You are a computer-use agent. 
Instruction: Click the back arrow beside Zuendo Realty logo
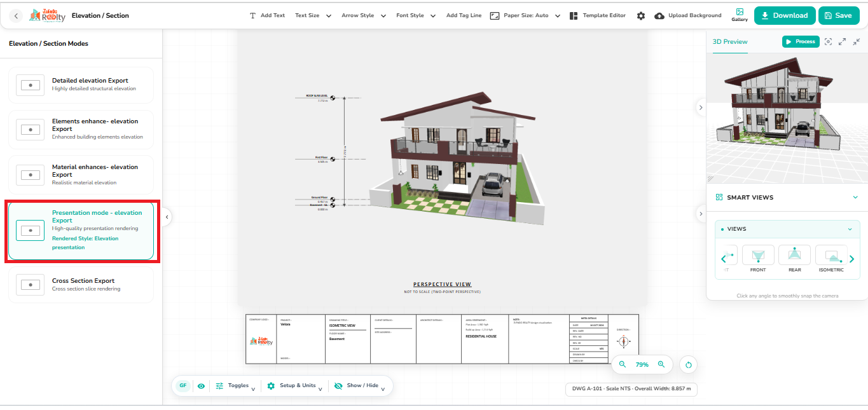click(x=17, y=16)
